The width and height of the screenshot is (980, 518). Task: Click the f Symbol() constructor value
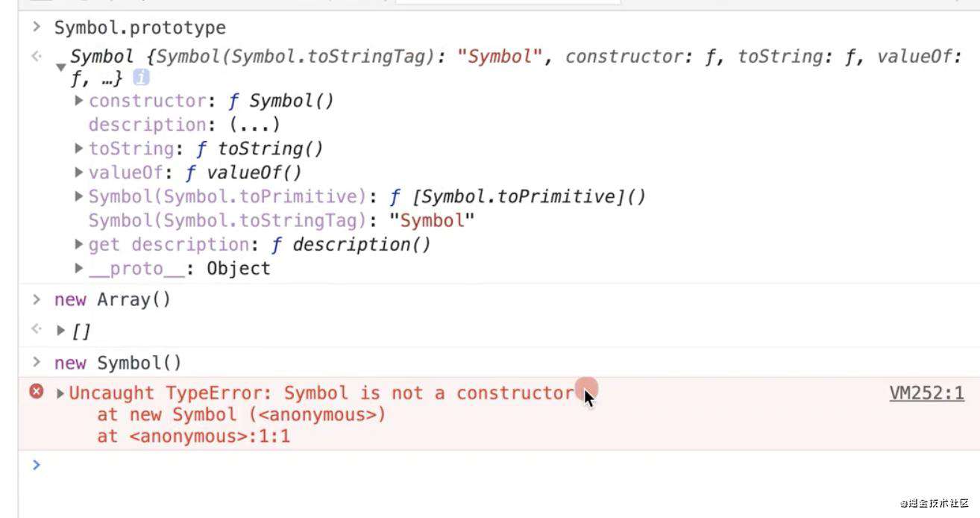(x=281, y=101)
